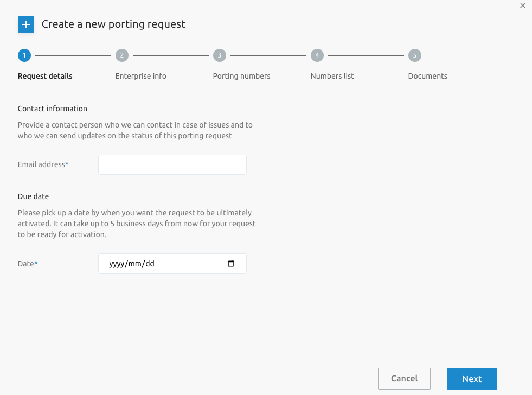Viewport: 532px width, 395px height.
Task: Go to Request details step label
Action: pyautogui.click(x=45, y=76)
